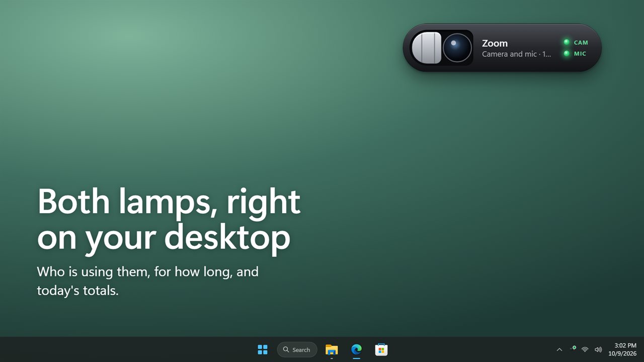Image resolution: width=644 pixels, height=362 pixels.
Task: Click the 'Camera and mic' status text
Action: point(517,54)
